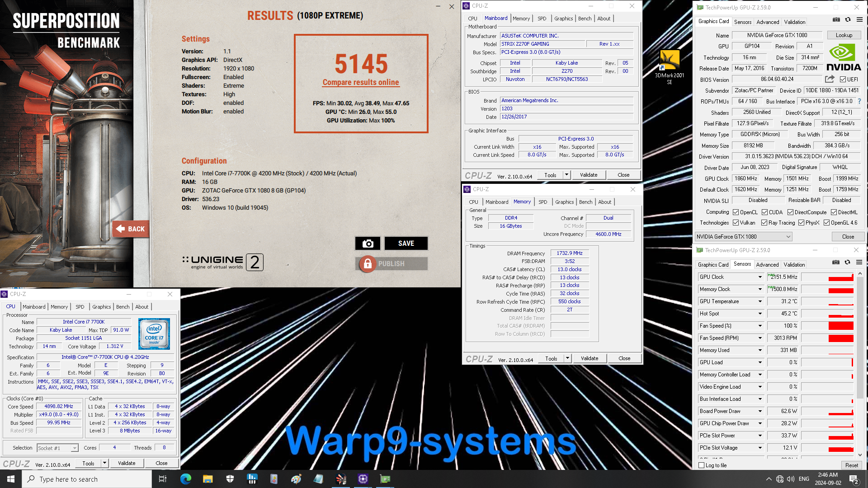Image resolution: width=868 pixels, height=488 pixels.
Task: Click the Fan Speed (%) red graph bar
Action: click(840, 326)
